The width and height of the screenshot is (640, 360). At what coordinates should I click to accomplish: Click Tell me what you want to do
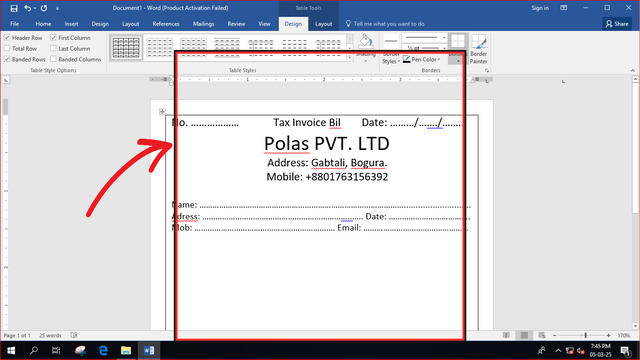[385, 24]
